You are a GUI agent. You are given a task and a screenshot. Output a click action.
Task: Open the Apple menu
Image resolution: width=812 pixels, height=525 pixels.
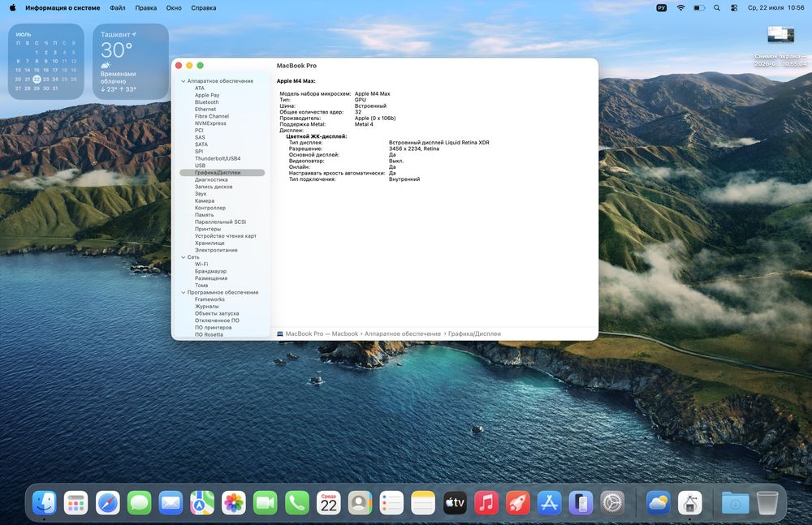tap(12, 8)
